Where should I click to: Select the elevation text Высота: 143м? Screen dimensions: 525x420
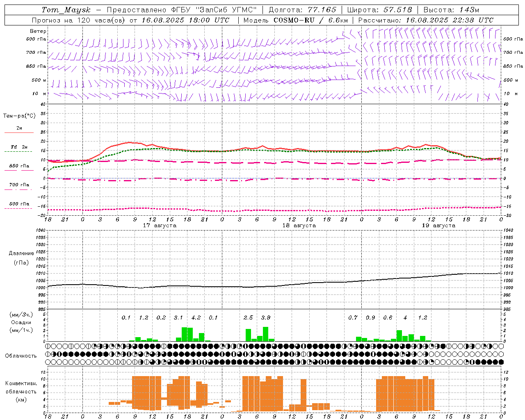click(x=451, y=10)
